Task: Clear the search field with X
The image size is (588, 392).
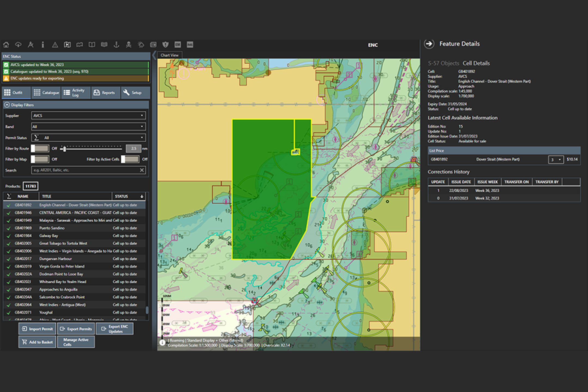Action: [142, 170]
